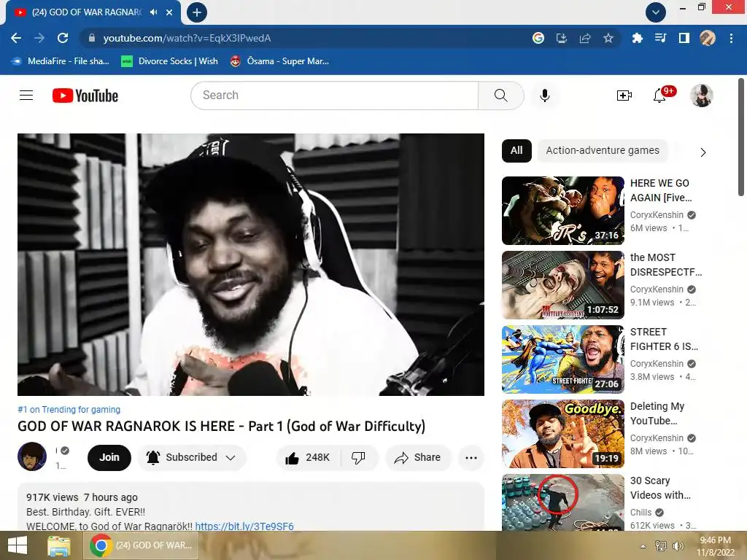Image resolution: width=747 pixels, height=560 pixels.
Task: Click the video player
Action: [251, 264]
